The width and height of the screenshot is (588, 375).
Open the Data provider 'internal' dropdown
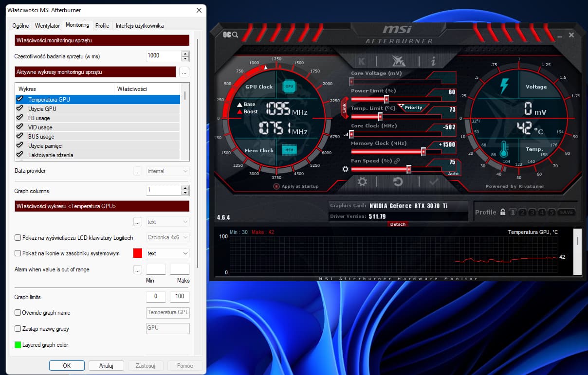(168, 171)
